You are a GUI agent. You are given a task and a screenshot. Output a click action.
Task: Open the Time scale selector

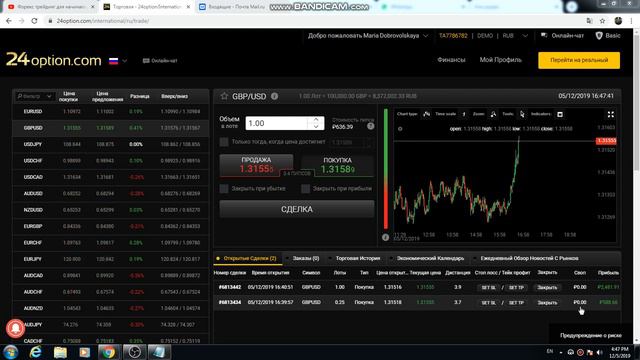pyautogui.click(x=464, y=114)
